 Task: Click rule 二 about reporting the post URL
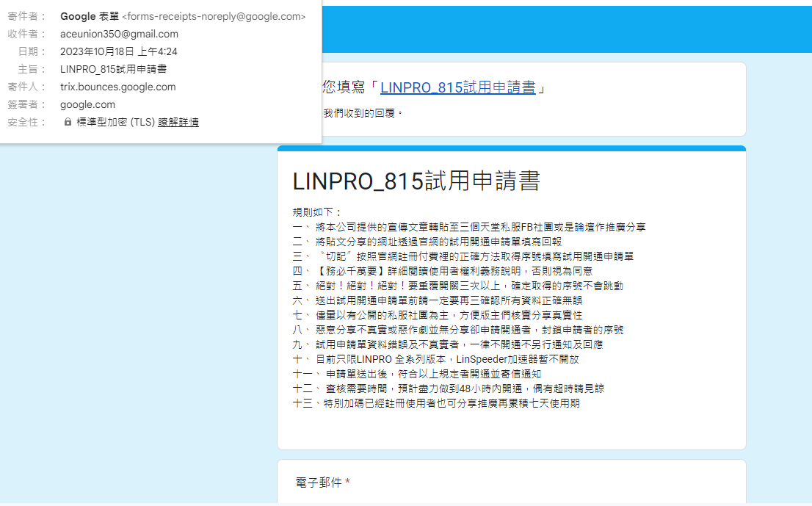click(427, 242)
